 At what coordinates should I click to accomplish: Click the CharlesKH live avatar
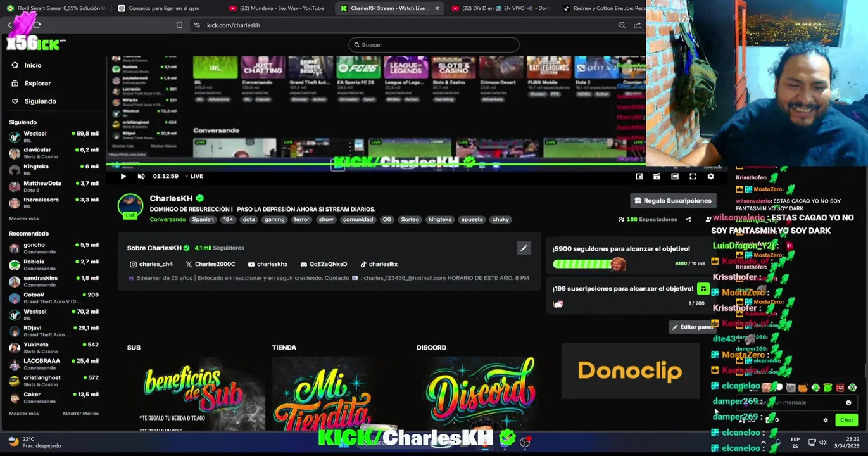point(130,206)
